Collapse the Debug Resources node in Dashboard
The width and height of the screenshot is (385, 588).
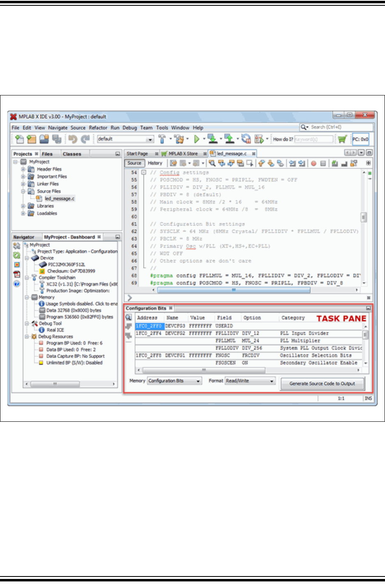[26, 337]
